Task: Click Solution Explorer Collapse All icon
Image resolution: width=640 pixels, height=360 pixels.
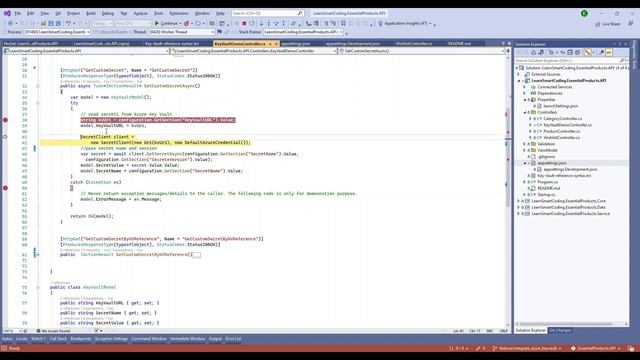Action: pyautogui.click(x=570, y=52)
